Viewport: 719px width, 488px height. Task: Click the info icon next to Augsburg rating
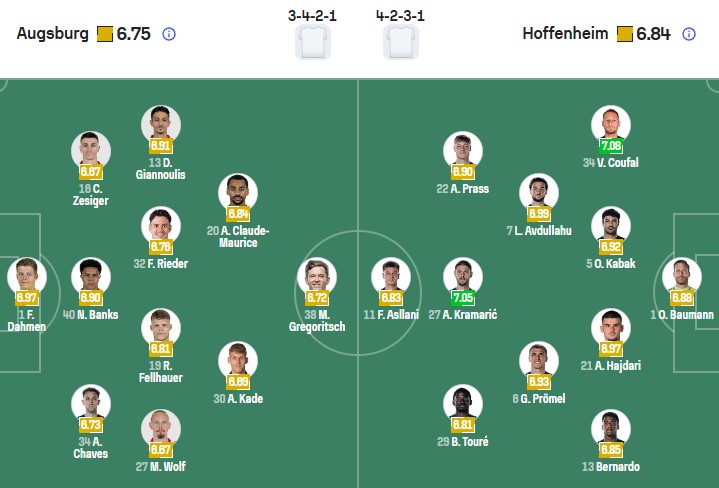(x=169, y=34)
